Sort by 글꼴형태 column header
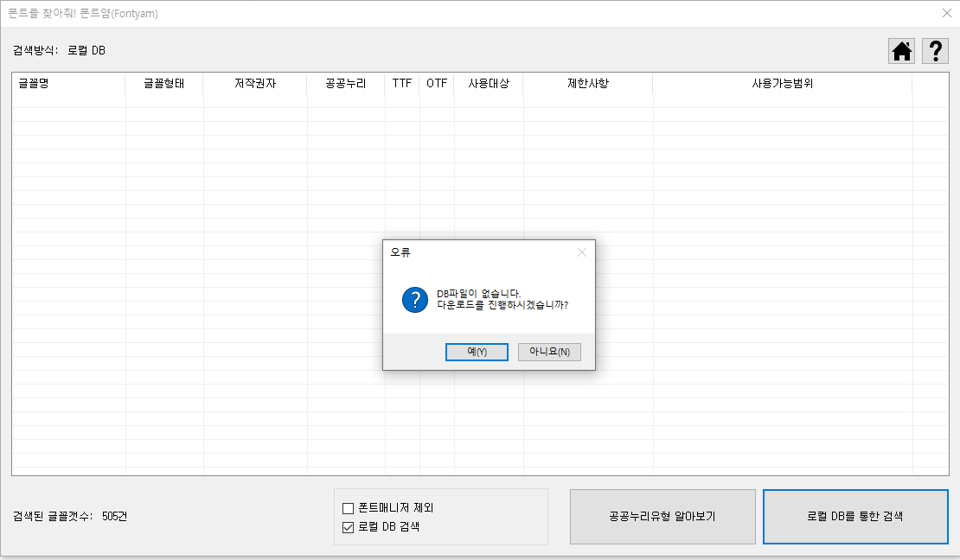 point(164,84)
